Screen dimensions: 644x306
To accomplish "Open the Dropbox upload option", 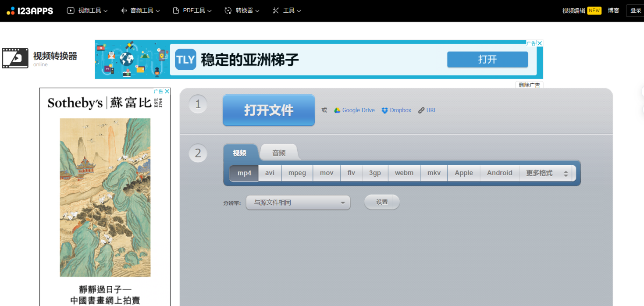I will [x=396, y=110].
